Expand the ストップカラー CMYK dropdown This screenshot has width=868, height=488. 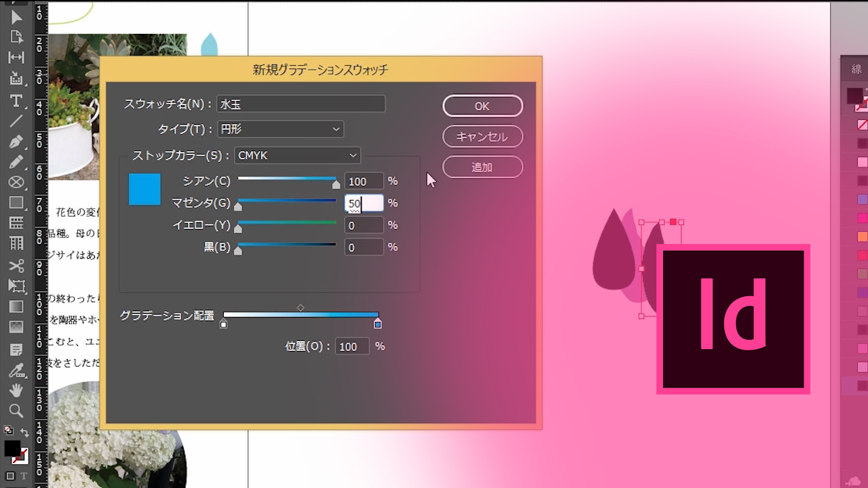[297, 155]
